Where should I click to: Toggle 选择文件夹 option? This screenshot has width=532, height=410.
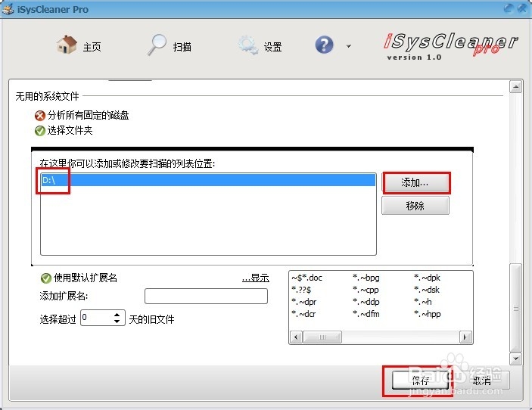[64, 131]
